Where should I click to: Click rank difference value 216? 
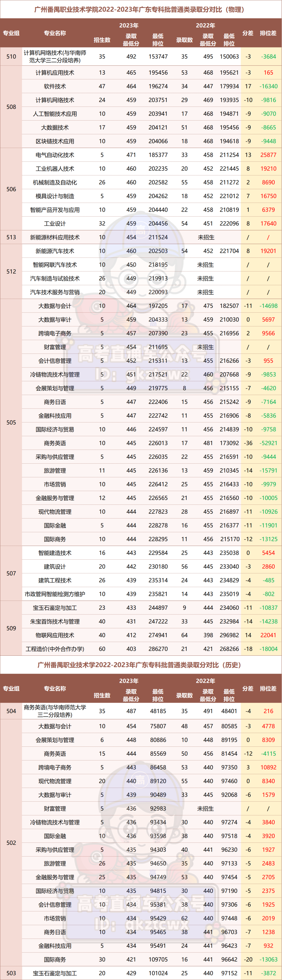pos(268,711)
